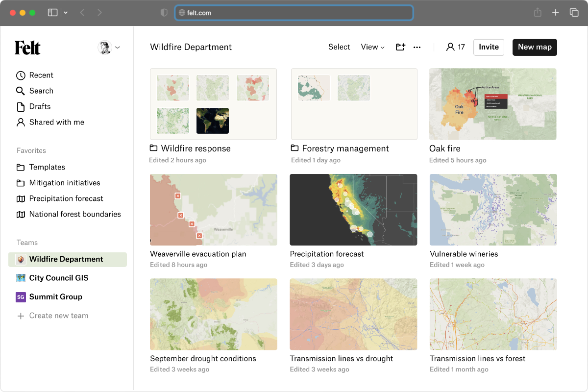The width and height of the screenshot is (588, 392).
Task: Click the 17 members indicator
Action: pyautogui.click(x=455, y=47)
